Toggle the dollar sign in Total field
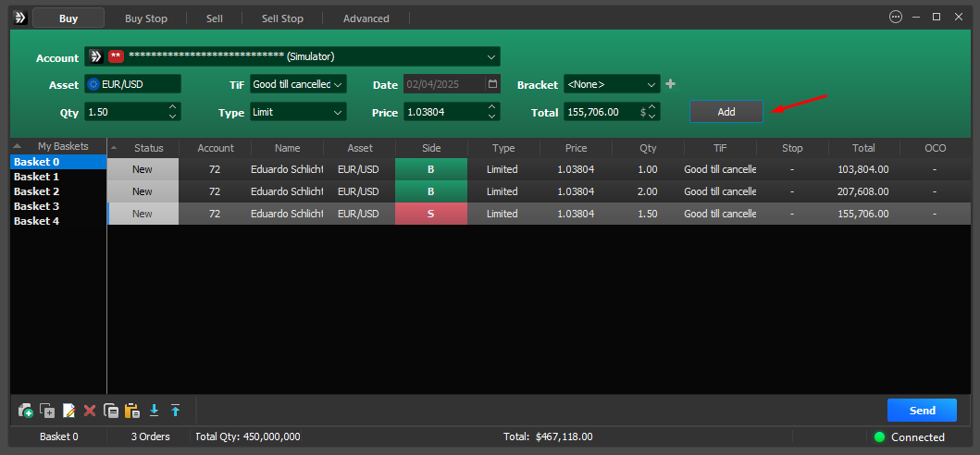980x455 pixels. tap(643, 112)
